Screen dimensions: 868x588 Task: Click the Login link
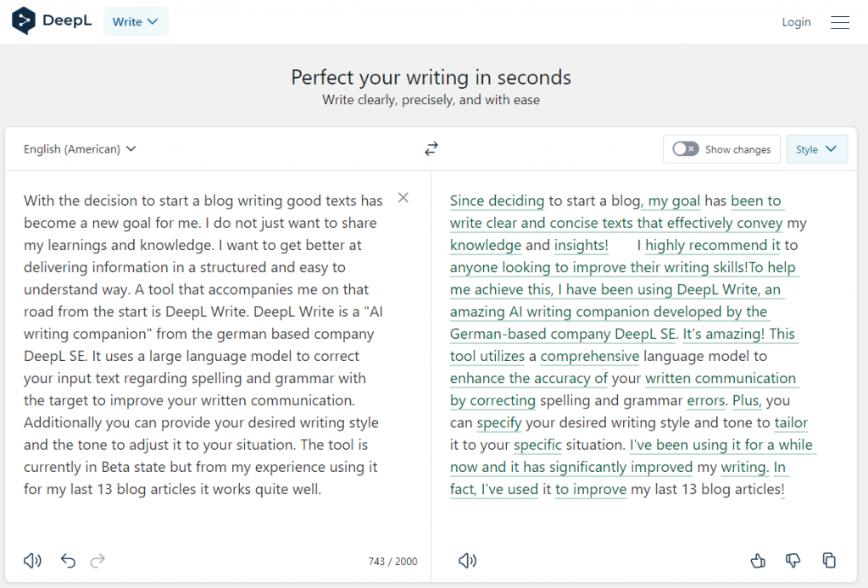796,22
